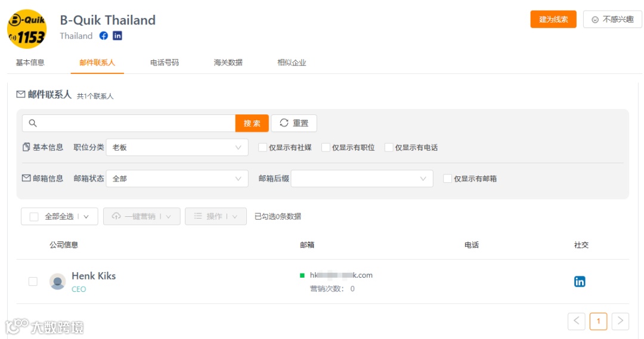Go to the next page arrow

(620, 321)
